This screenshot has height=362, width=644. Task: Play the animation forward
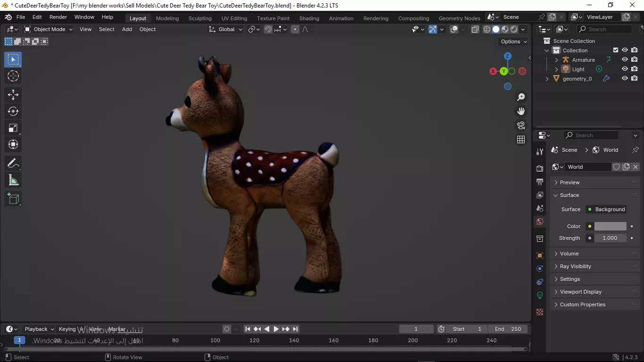click(276, 329)
